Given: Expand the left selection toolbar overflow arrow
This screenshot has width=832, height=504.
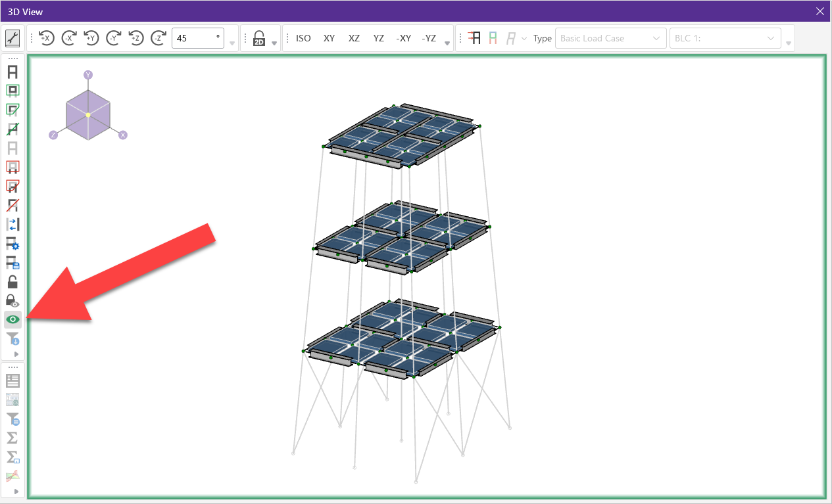Looking at the screenshot, I should [x=16, y=354].
